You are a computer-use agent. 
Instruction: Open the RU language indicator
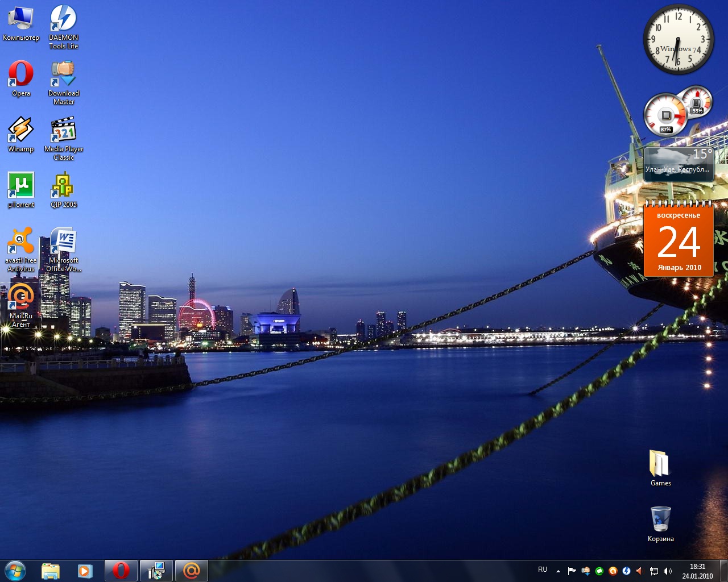click(543, 569)
